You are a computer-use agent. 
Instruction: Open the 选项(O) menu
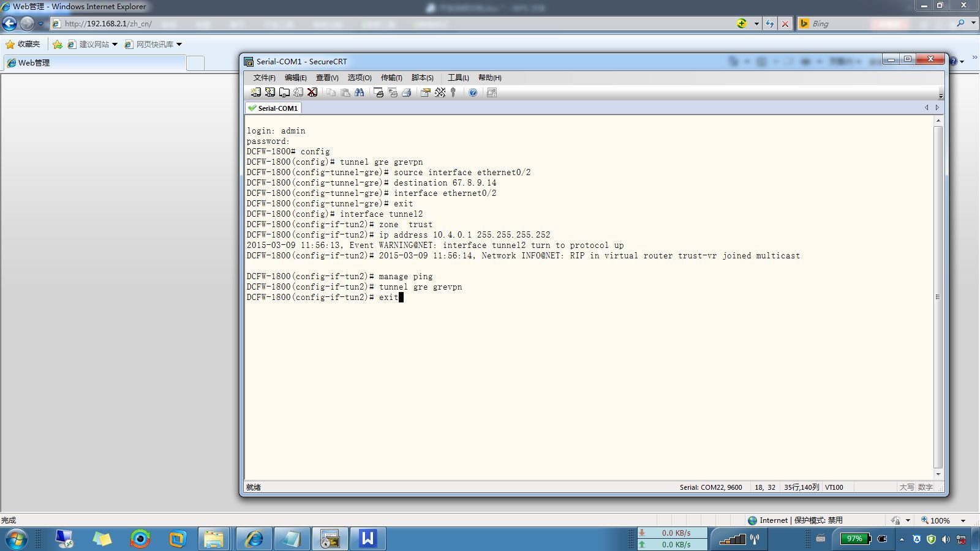coord(360,78)
